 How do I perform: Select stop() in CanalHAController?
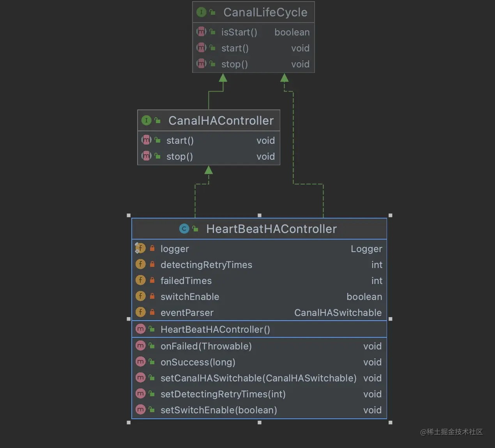(180, 157)
